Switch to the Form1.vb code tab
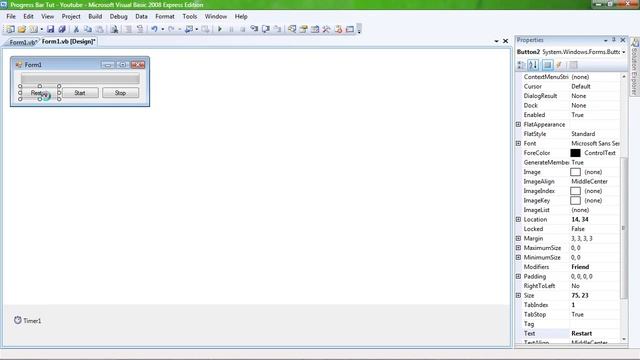Viewport: 640px width, 360px height. (x=22, y=42)
